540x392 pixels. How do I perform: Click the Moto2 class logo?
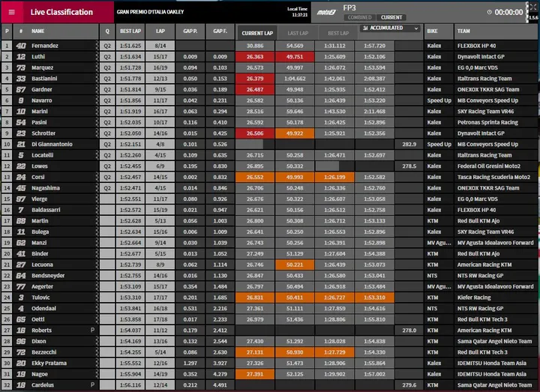click(x=325, y=13)
